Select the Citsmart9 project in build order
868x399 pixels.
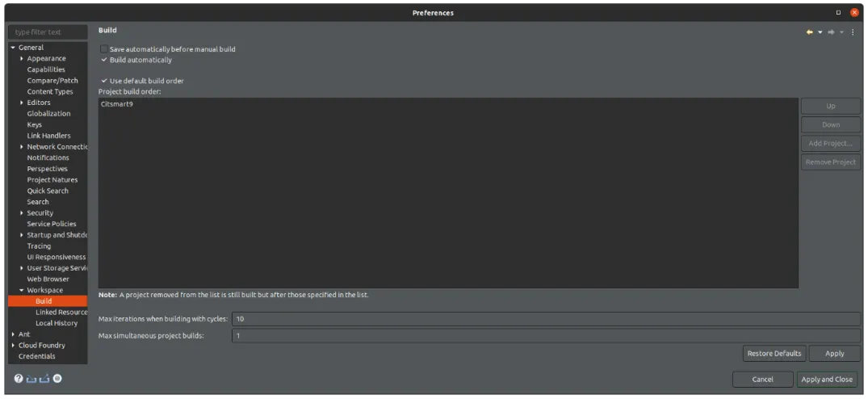pos(117,104)
